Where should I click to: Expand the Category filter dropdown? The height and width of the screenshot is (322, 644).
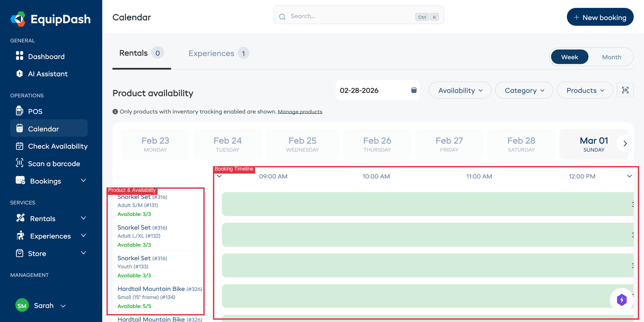pyautogui.click(x=524, y=90)
